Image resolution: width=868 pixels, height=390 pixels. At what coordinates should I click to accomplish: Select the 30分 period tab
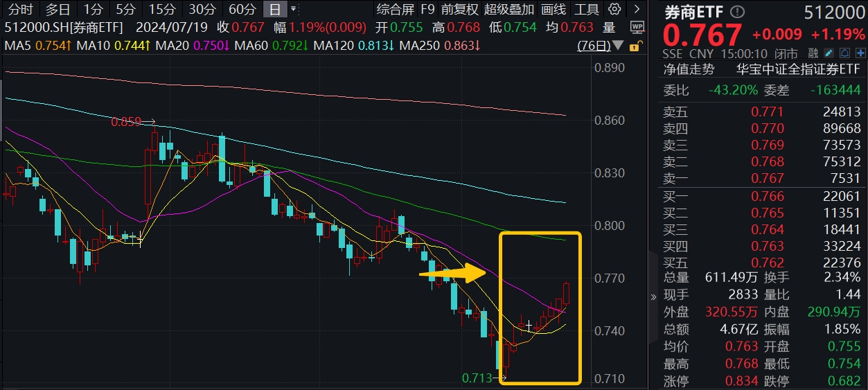click(202, 9)
